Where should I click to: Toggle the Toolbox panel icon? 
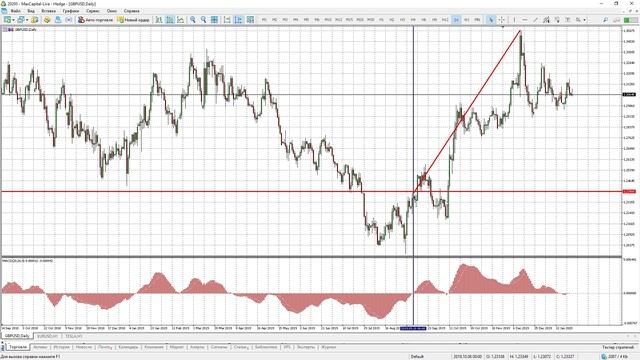pos(69,20)
